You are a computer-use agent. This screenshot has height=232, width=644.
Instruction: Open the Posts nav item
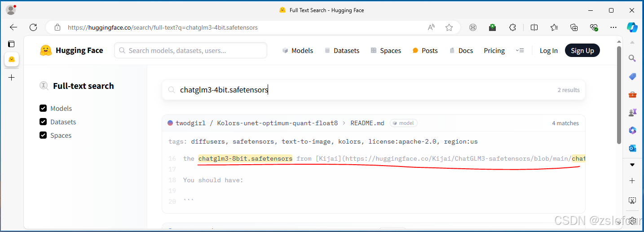pyautogui.click(x=425, y=50)
